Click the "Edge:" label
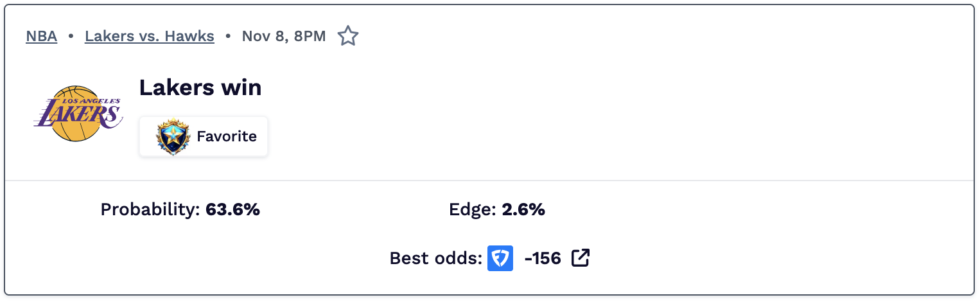This screenshot has height=302, width=980. pos(473,209)
